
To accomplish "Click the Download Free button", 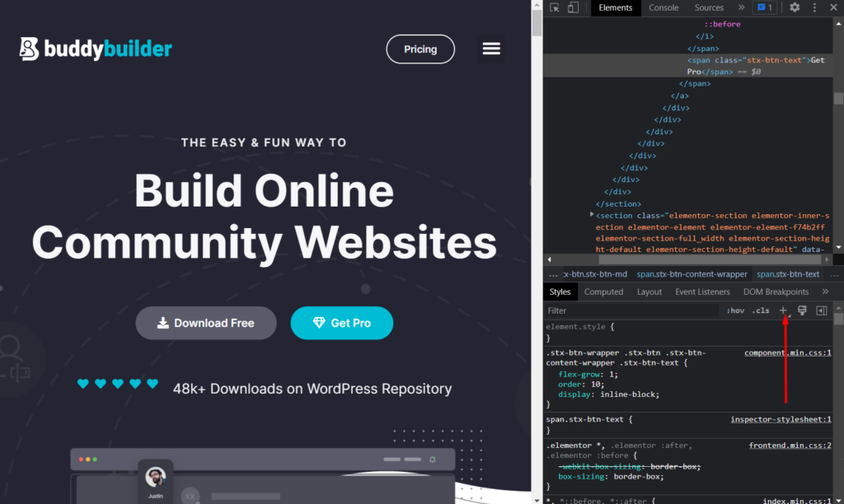I will [206, 323].
